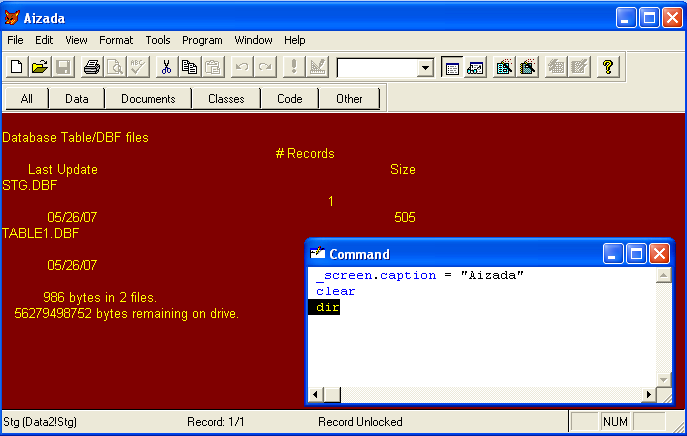Toggle the Command Window toolbar icon
The width and height of the screenshot is (687, 436).
coord(452,67)
